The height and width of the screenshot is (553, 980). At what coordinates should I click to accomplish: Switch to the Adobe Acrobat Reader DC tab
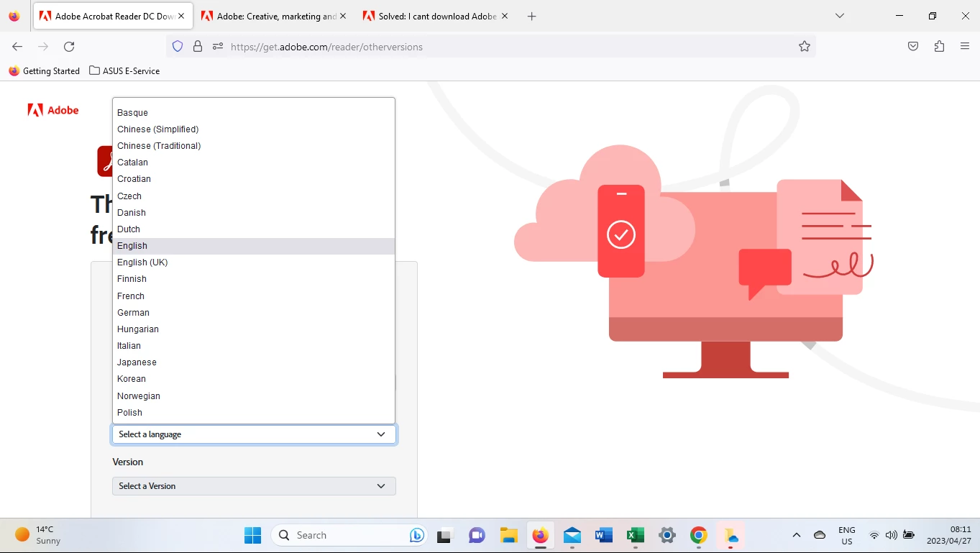pyautogui.click(x=113, y=16)
